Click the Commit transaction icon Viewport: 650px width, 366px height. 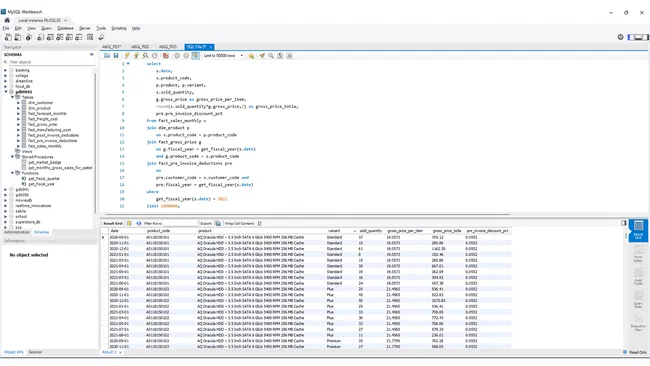(177, 56)
